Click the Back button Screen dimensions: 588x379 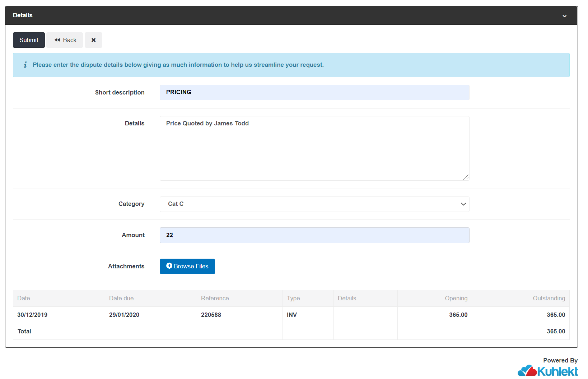pos(65,40)
